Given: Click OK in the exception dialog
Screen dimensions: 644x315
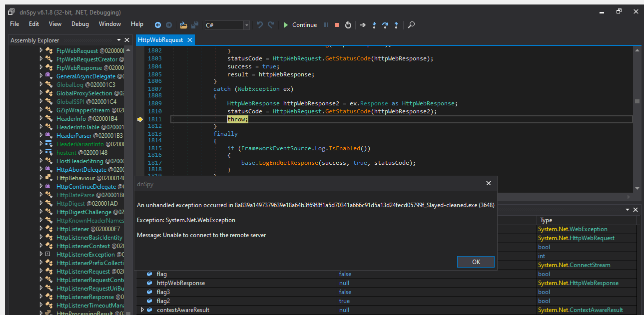Looking at the screenshot, I should [x=476, y=262].
